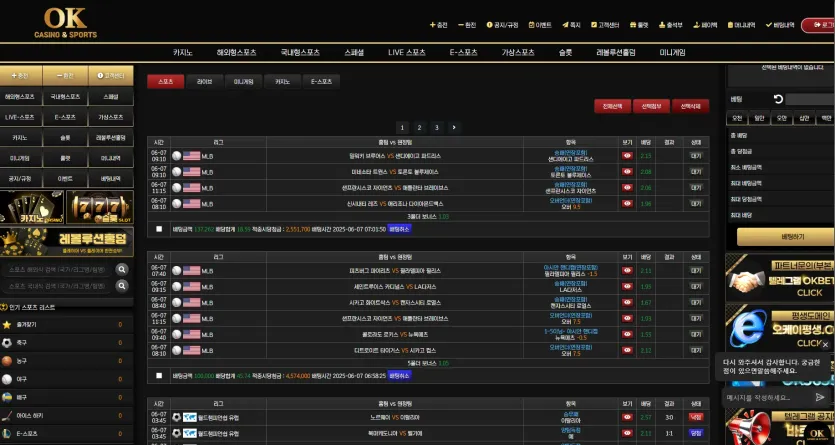This screenshot has width=835, height=445.
Task: Open 가상스포츠 in main navigation bar
Action: (518, 53)
